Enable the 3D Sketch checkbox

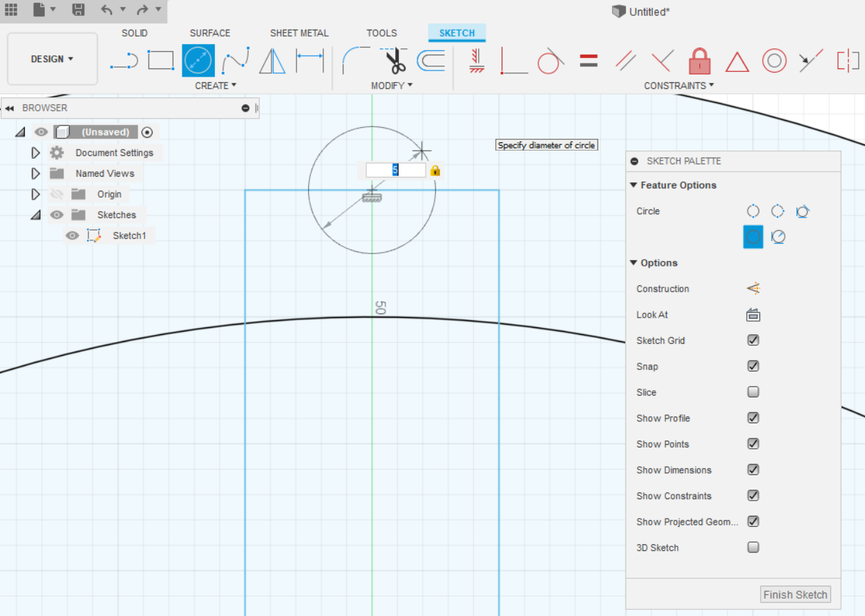[753, 548]
